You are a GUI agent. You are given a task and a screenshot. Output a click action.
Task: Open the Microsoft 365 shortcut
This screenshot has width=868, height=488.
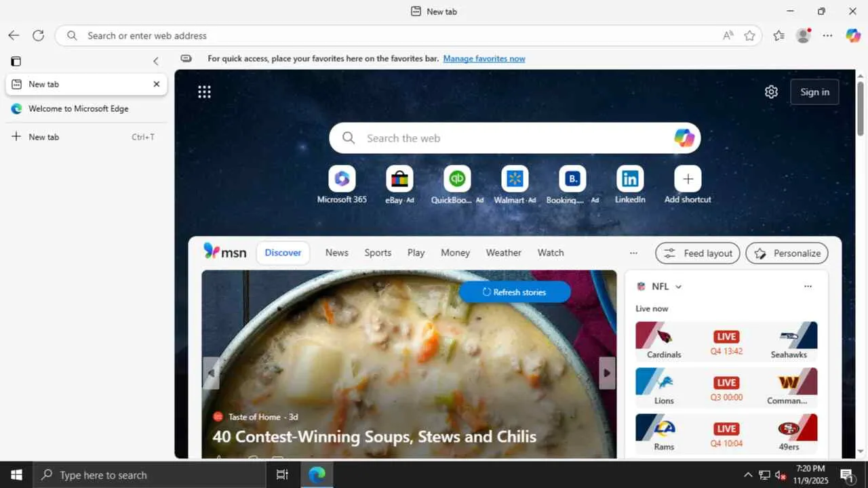(x=342, y=185)
